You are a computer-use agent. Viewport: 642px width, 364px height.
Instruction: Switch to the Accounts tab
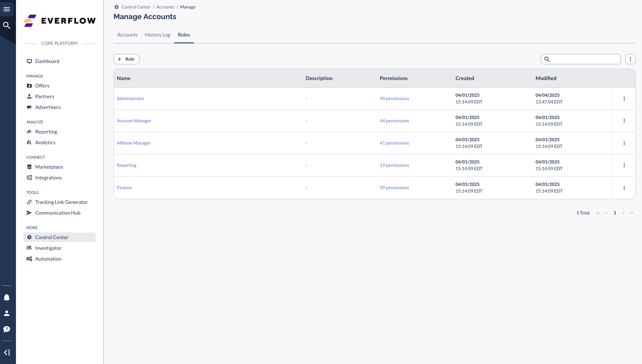[x=127, y=35]
